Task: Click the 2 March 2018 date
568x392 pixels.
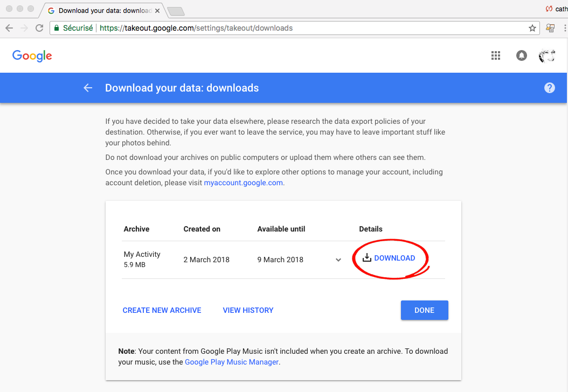Action: (206, 260)
